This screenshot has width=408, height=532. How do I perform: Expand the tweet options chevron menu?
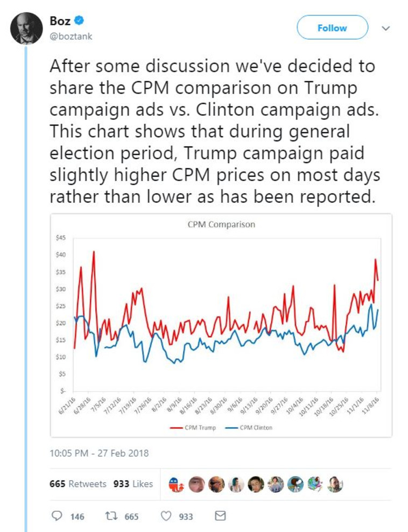(385, 28)
